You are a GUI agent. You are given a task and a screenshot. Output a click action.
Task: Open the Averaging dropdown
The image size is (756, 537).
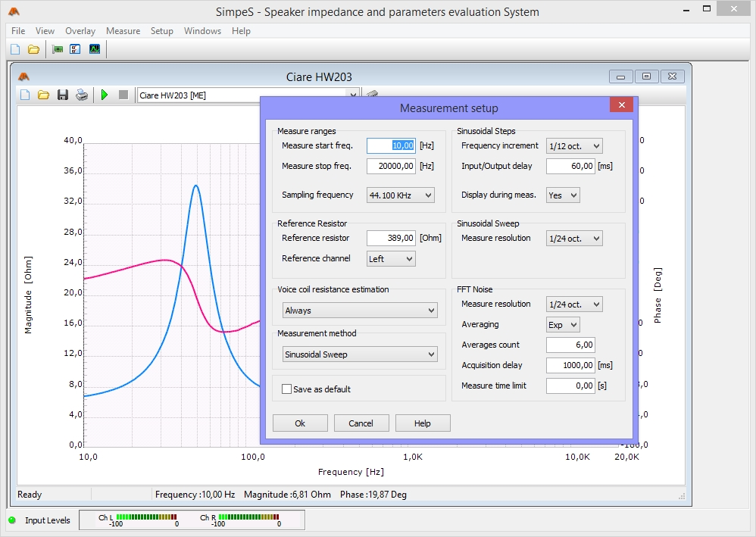(x=563, y=325)
